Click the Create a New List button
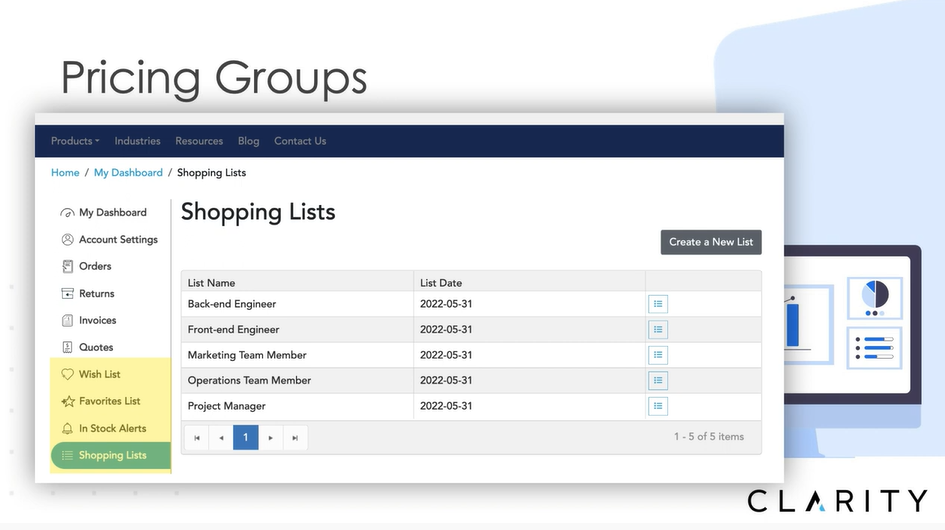The width and height of the screenshot is (945, 530). 711,242
